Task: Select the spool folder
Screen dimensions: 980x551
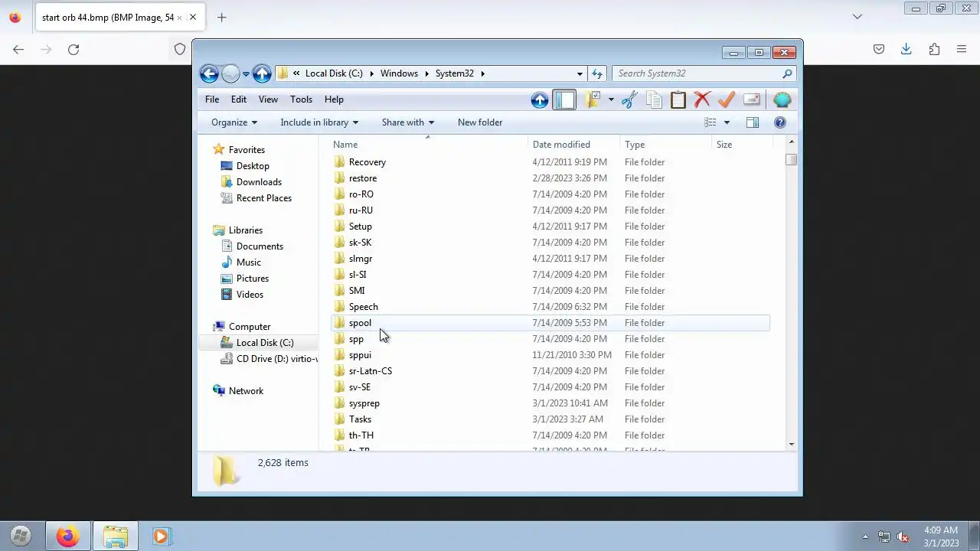Action: tap(550, 323)
